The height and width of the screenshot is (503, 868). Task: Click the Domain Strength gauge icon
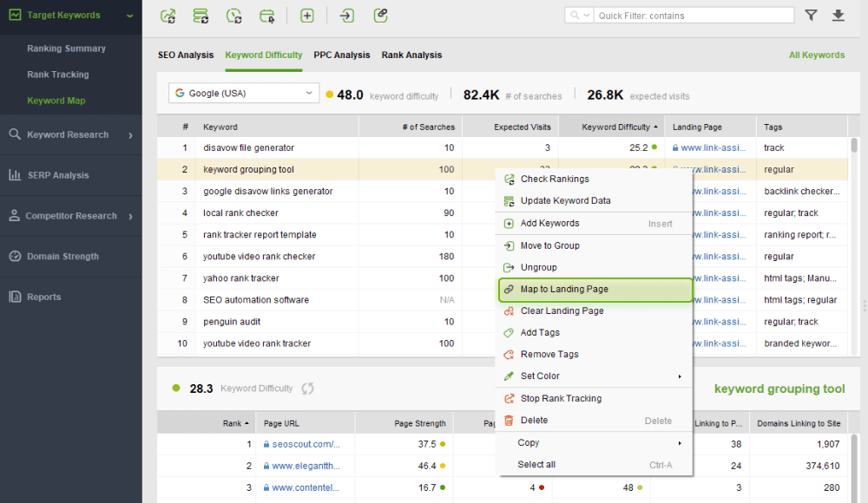[15, 256]
